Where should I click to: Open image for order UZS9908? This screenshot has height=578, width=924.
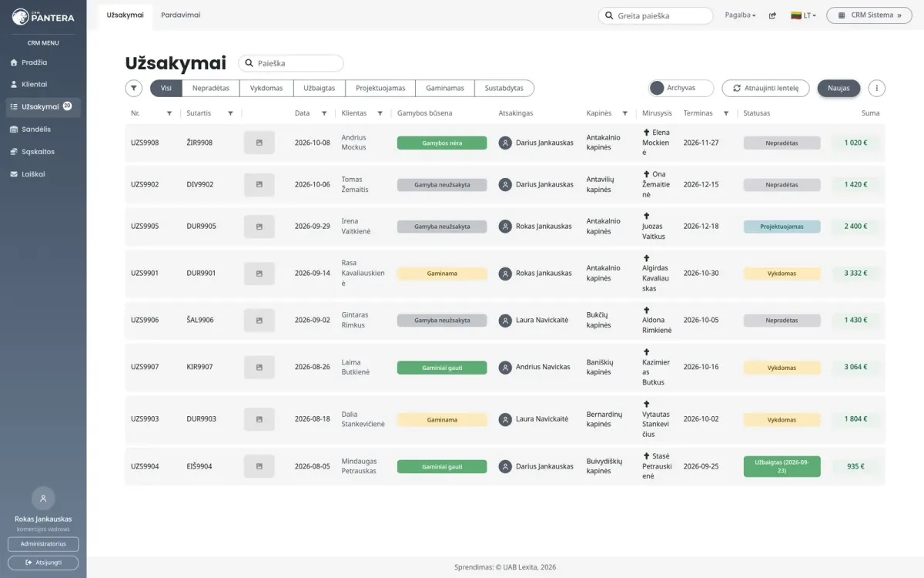tap(259, 143)
